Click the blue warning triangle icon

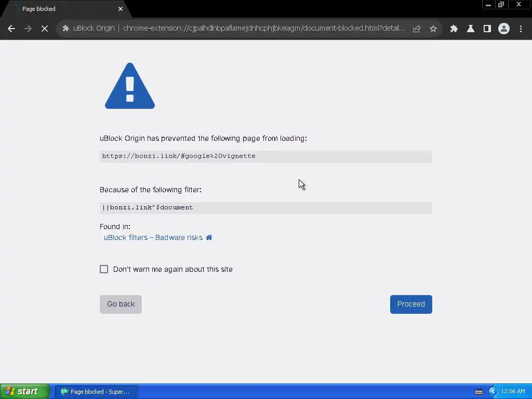pyautogui.click(x=130, y=86)
